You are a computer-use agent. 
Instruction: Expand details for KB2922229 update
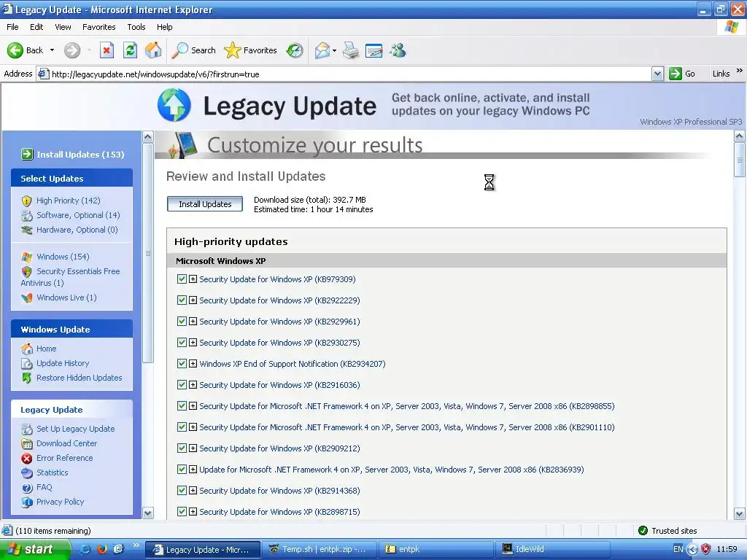pyautogui.click(x=193, y=300)
